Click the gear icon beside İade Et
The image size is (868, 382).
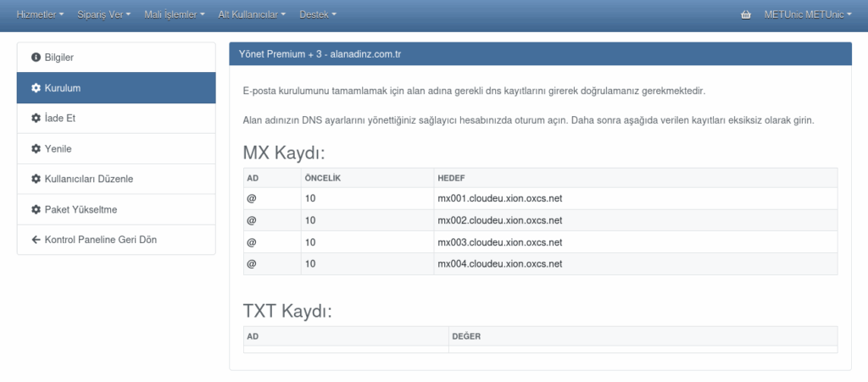pos(36,119)
